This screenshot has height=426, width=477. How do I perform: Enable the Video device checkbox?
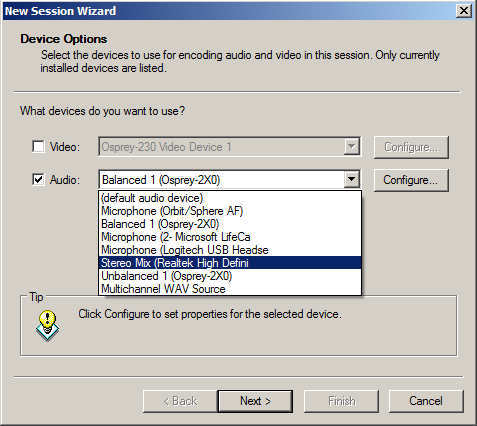coord(38,147)
